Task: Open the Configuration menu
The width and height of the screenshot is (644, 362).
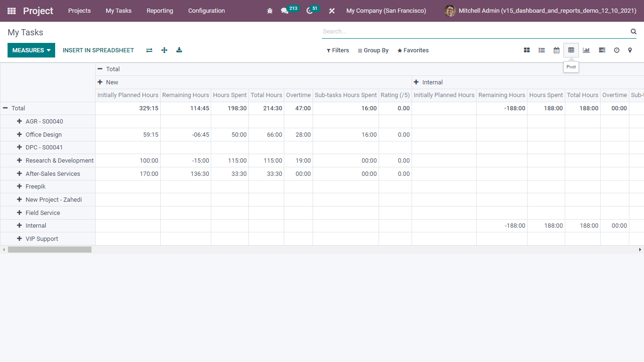Action: pos(206,11)
